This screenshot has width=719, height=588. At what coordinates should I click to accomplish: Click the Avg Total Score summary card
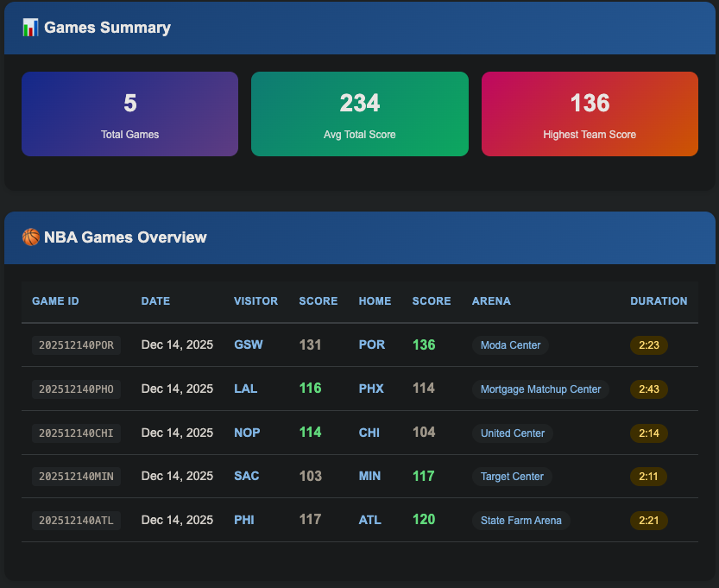pyautogui.click(x=359, y=114)
